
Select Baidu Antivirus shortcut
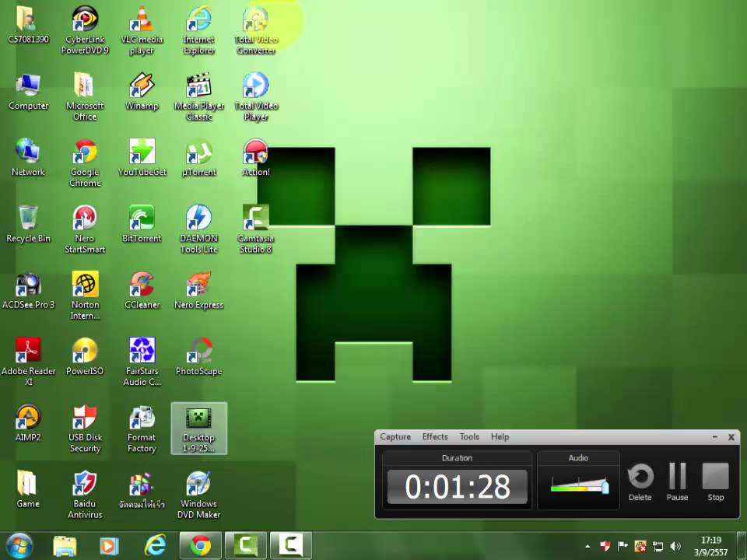(85, 494)
